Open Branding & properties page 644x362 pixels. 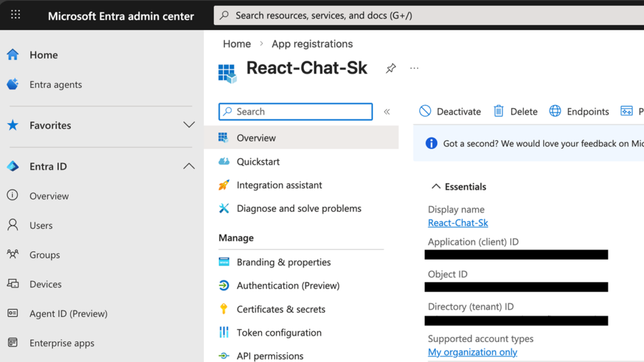(283, 262)
